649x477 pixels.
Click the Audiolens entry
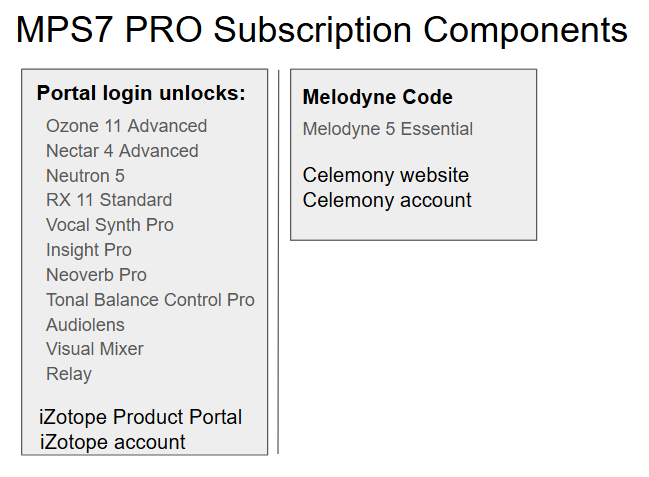(x=85, y=325)
